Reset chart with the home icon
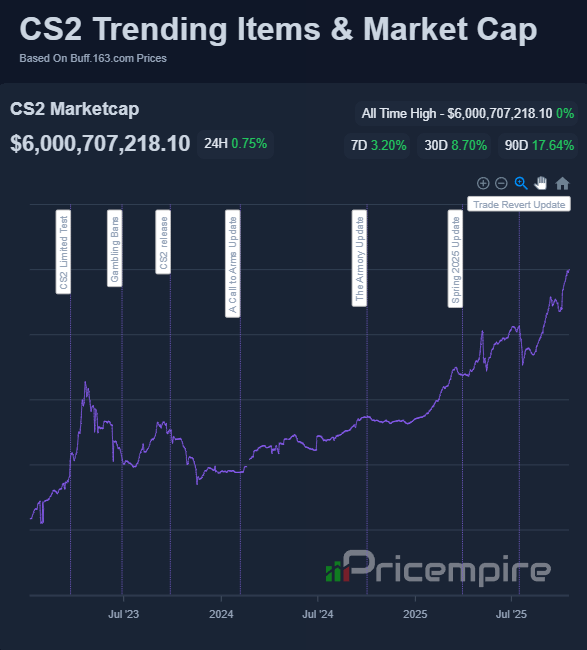 pos(563,183)
